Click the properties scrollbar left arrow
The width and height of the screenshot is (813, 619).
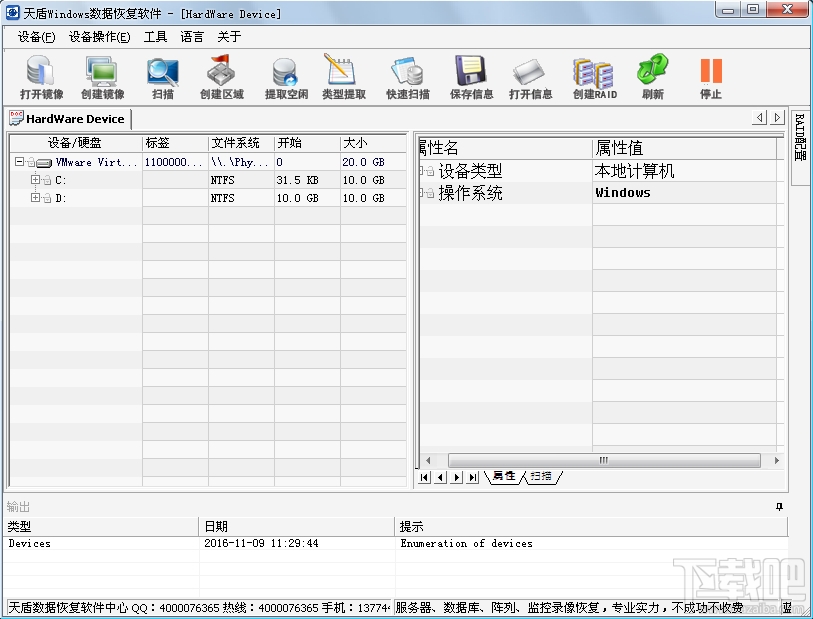tap(428, 460)
